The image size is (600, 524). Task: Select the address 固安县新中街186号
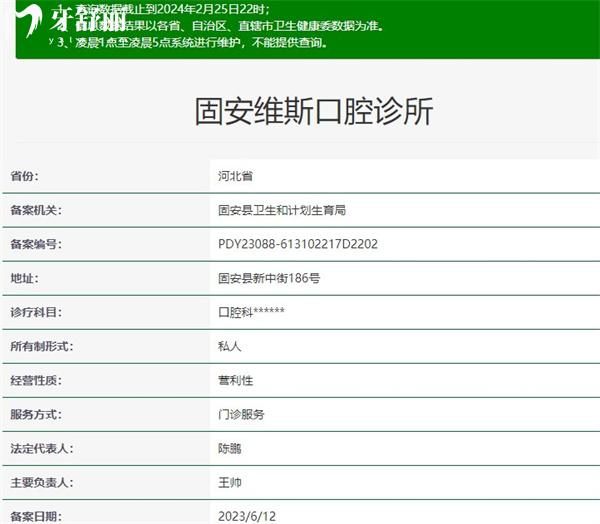point(269,278)
